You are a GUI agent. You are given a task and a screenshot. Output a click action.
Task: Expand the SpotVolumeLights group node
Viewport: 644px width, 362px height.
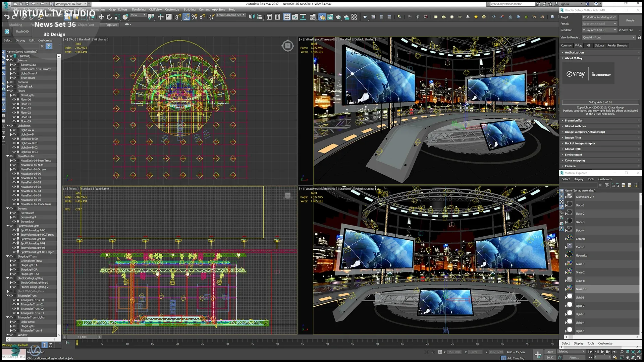[x=7, y=226]
